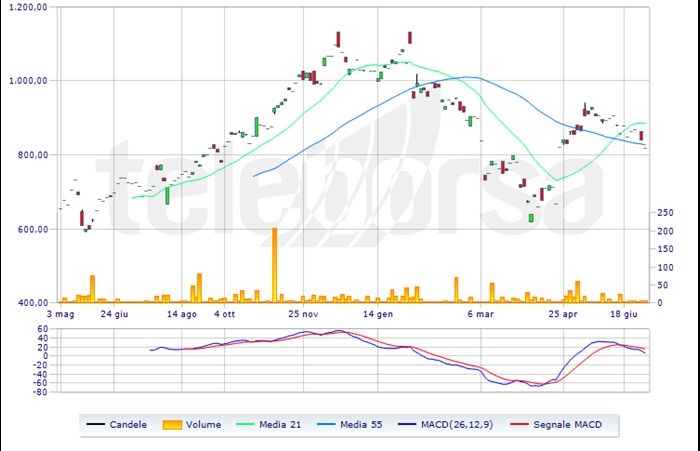This screenshot has width=700, height=451.
Task: Click the 100 volume axis label
Action: [665, 267]
